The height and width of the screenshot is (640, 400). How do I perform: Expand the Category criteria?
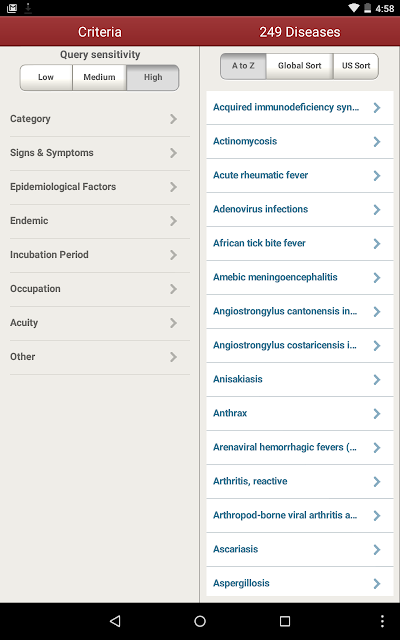pyautogui.click(x=100, y=119)
